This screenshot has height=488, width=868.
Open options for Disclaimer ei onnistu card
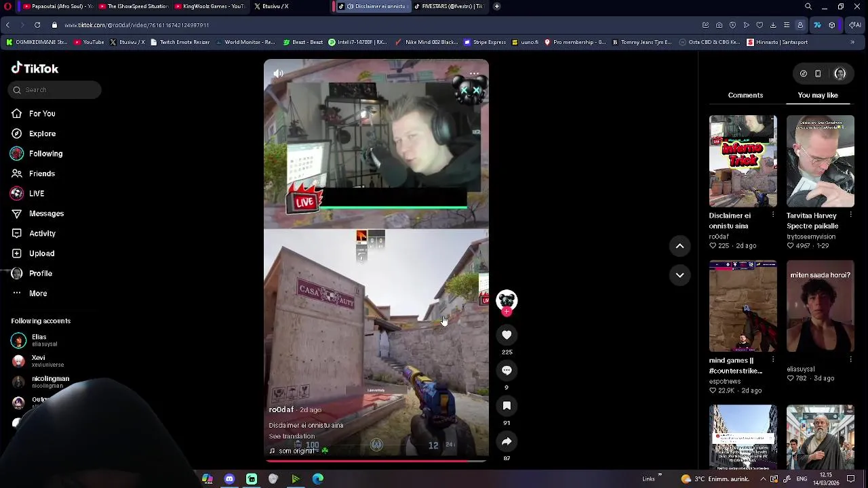point(773,215)
